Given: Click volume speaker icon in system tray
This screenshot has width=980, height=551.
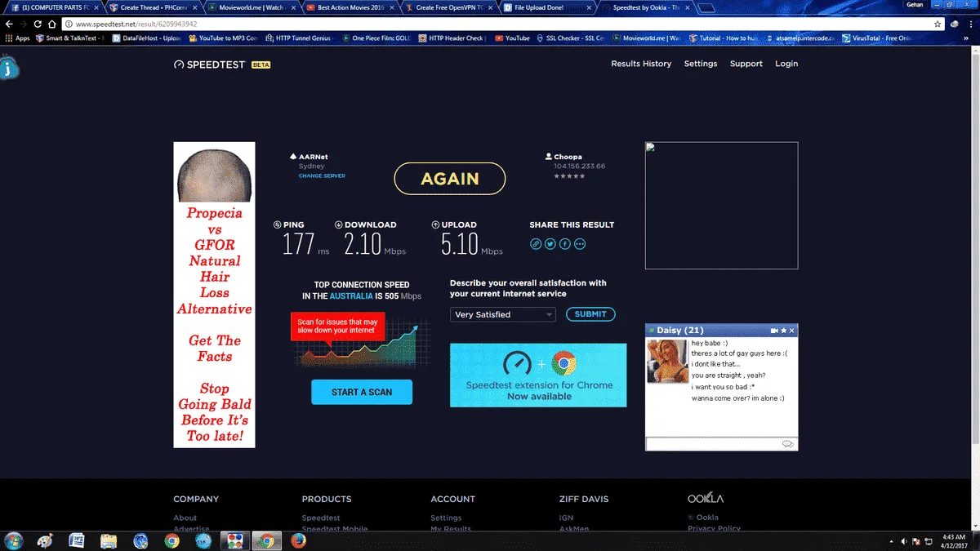Looking at the screenshot, I should tap(904, 541).
